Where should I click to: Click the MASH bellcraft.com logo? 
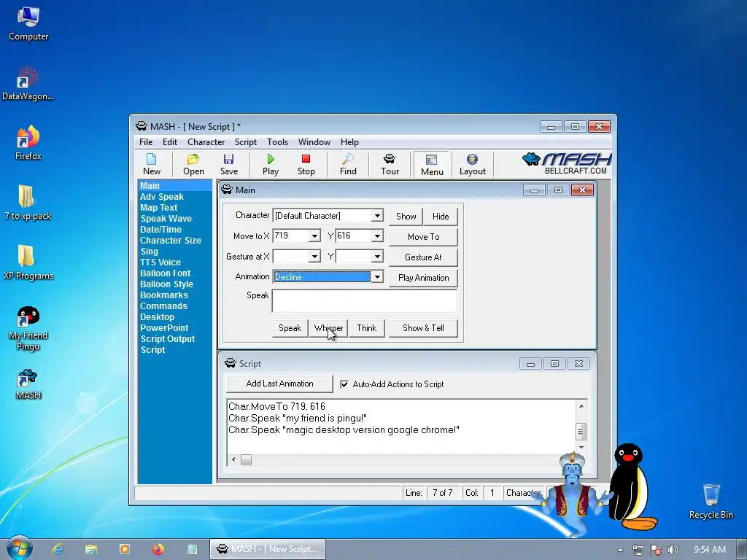tap(566, 164)
